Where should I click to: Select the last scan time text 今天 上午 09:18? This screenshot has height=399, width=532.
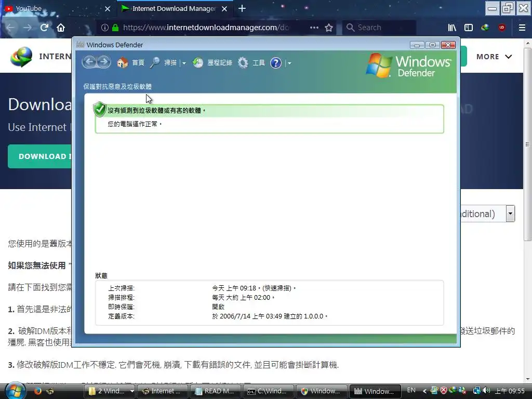tap(234, 288)
